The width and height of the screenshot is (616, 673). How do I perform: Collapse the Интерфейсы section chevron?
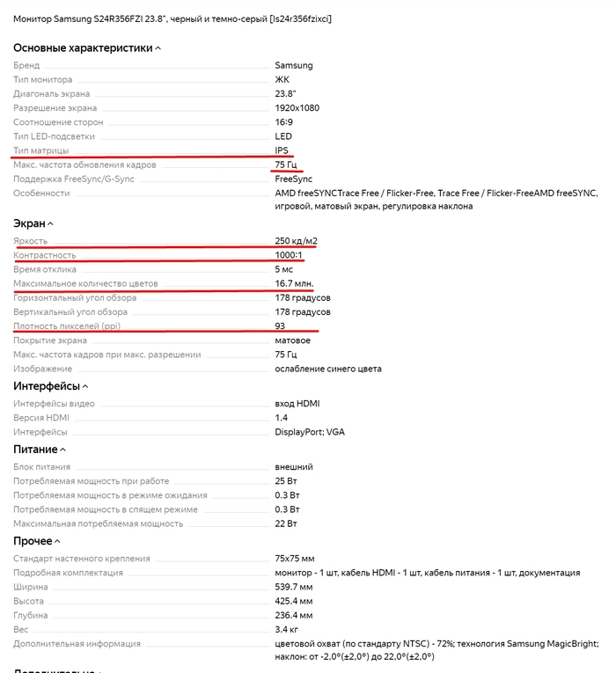[84, 386]
